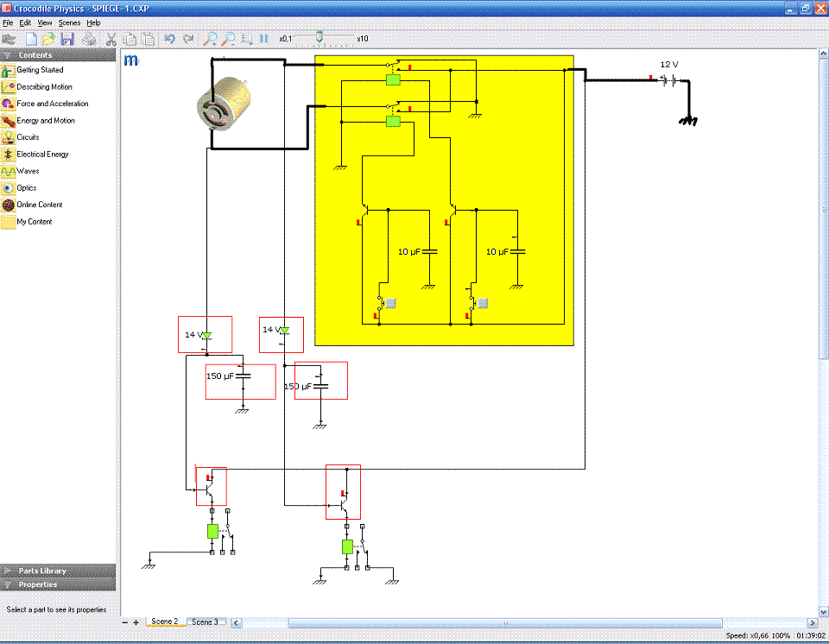The width and height of the screenshot is (829, 644).
Task: Click the Cut scissors icon
Action: click(111, 39)
